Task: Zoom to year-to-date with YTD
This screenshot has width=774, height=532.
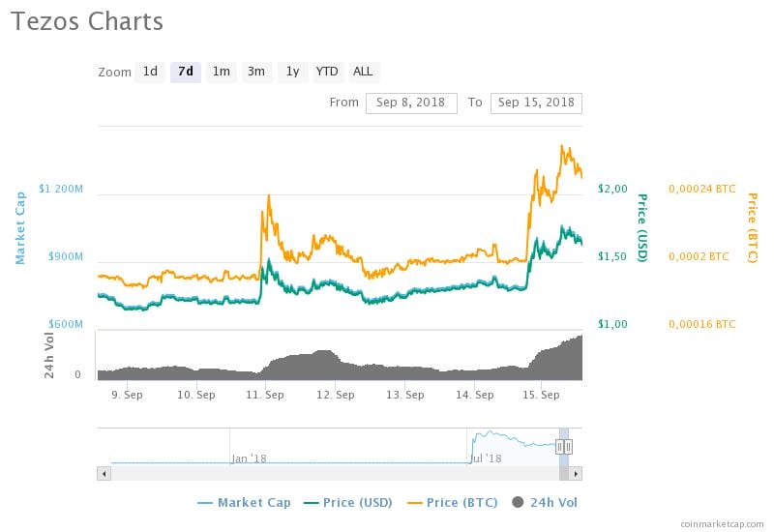Action: click(328, 72)
